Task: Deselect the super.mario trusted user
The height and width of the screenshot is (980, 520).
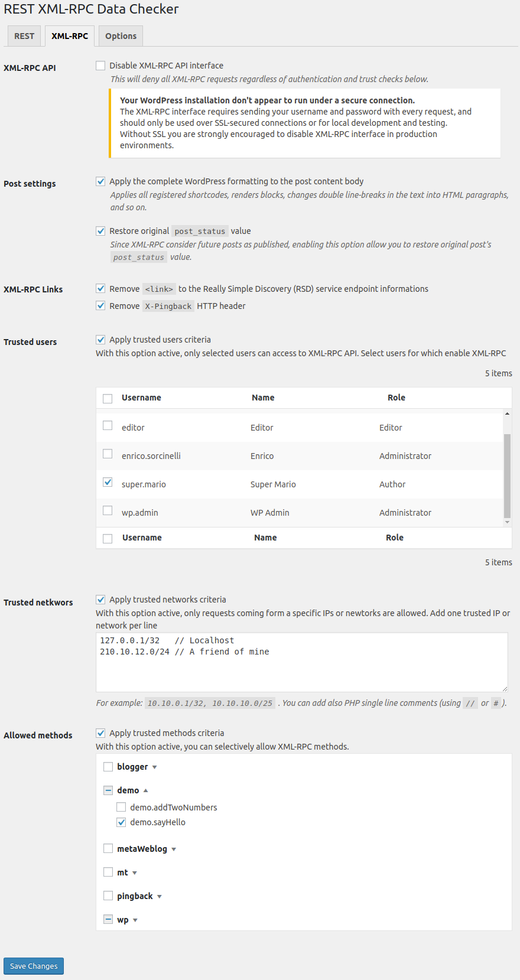Action: pos(108,482)
